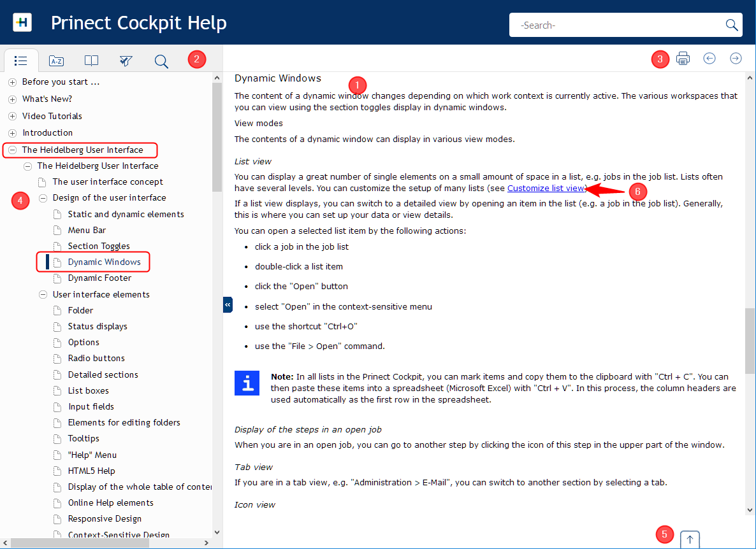756x549 pixels.
Task: Open the "Radio buttons" topic
Action: 96,358
